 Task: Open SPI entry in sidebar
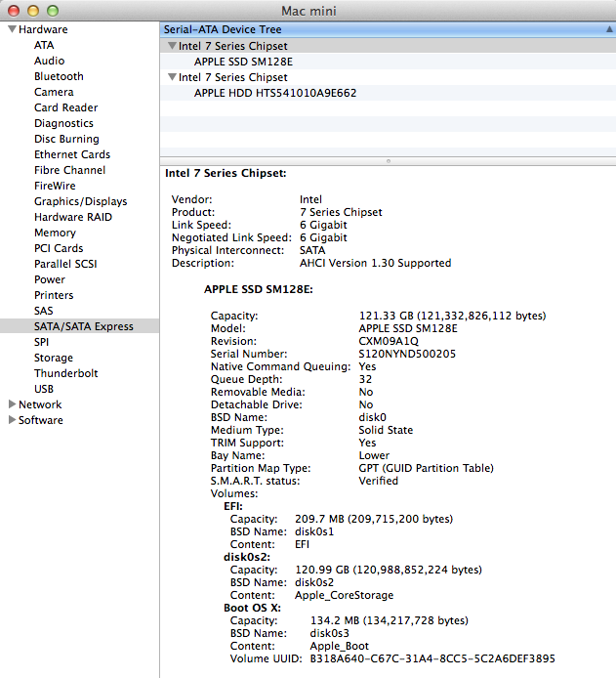[x=41, y=342]
